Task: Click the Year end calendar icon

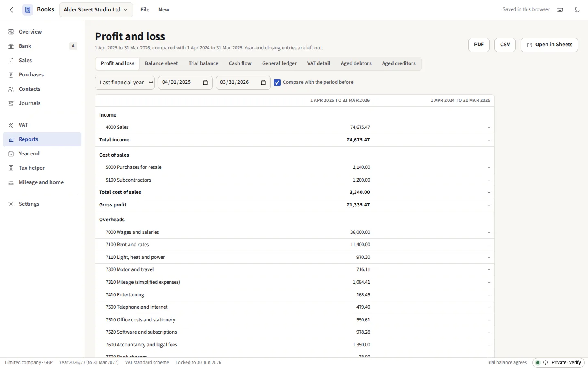Action: pyautogui.click(x=11, y=154)
